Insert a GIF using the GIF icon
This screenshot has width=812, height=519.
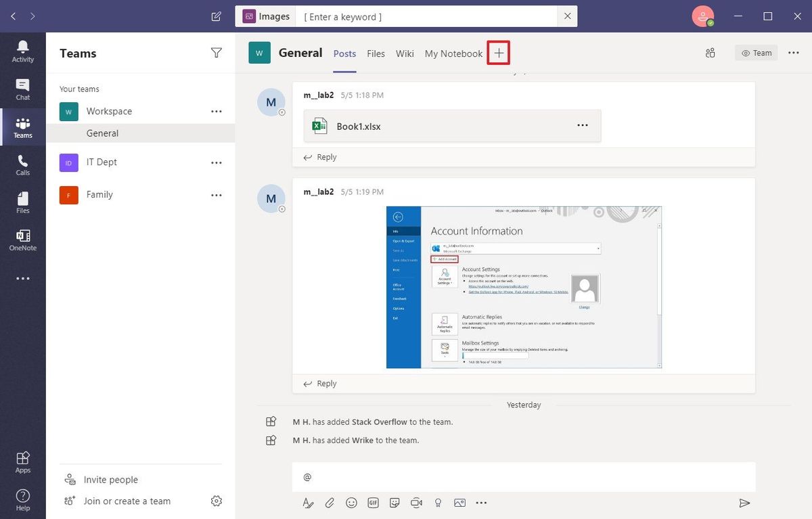coord(373,503)
